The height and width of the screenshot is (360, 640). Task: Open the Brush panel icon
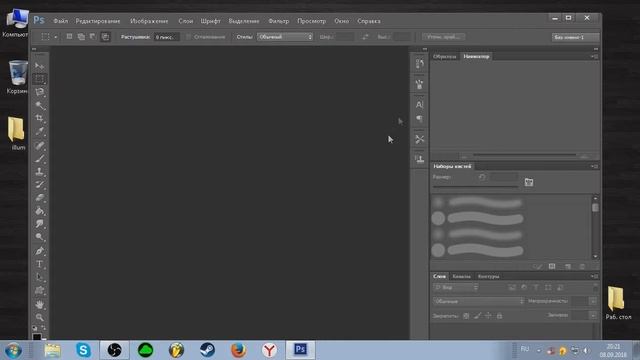click(x=419, y=84)
